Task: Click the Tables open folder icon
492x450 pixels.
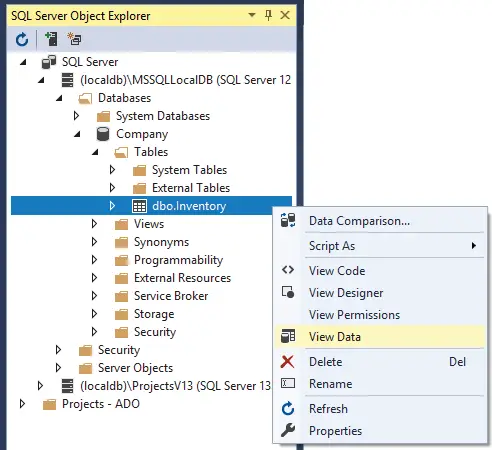Action: tap(121, 153)
